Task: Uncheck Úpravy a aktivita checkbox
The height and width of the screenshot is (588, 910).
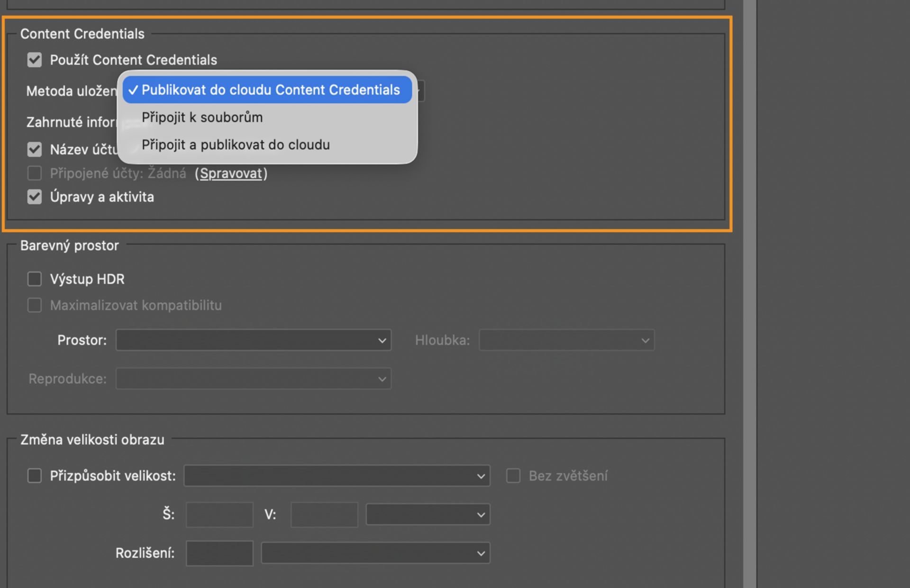Action: [35, 197]
